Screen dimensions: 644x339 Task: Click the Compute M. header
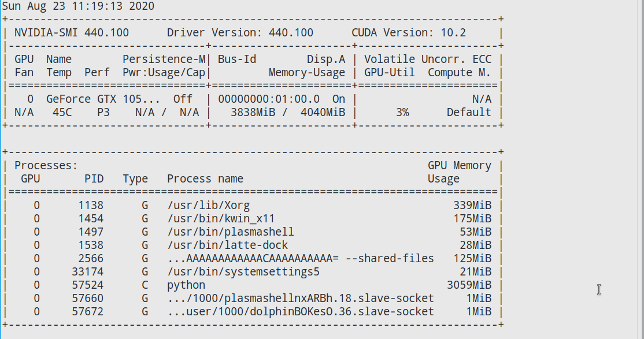click(460, 73)
